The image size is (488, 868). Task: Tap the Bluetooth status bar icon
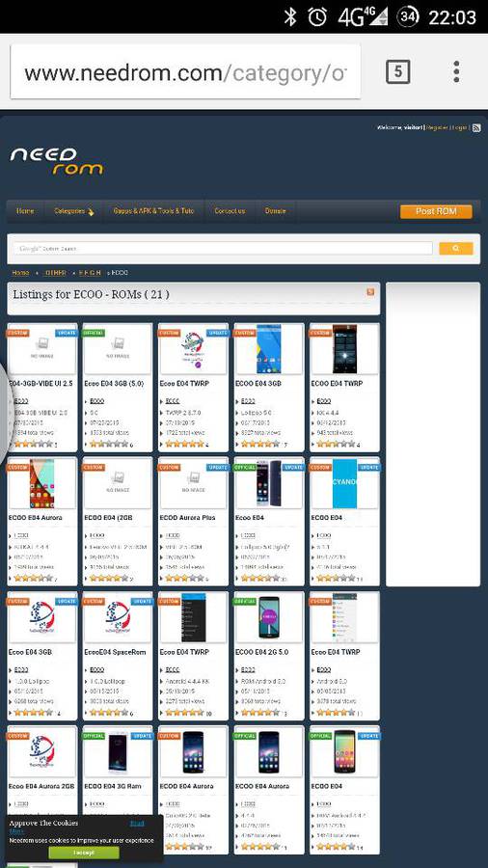(x=290, y=16)
